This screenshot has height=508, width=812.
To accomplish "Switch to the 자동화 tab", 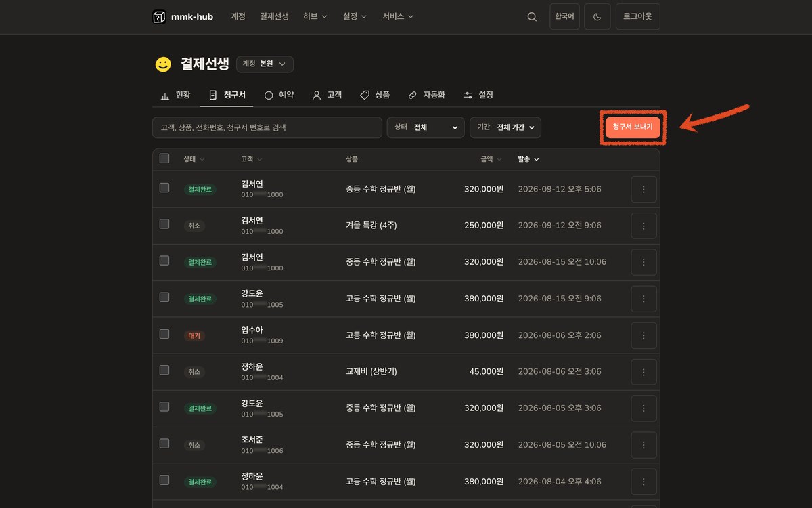I will tap(426, 95).
